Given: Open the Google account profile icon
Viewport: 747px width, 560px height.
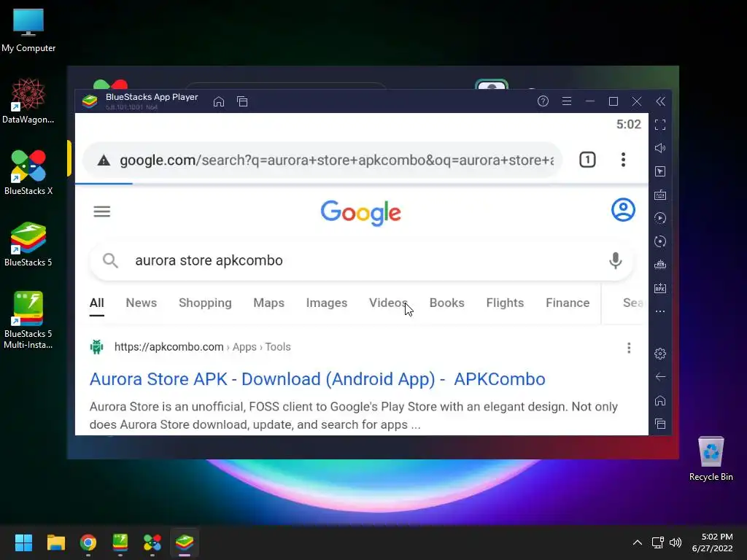Looking at the screenshot, I should tap(623, 210).
